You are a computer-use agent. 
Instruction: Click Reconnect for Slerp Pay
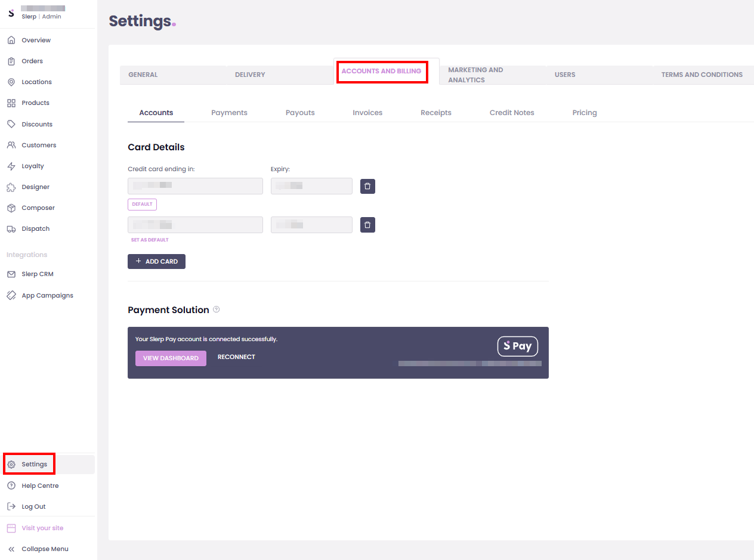click(x=236, y=357)
